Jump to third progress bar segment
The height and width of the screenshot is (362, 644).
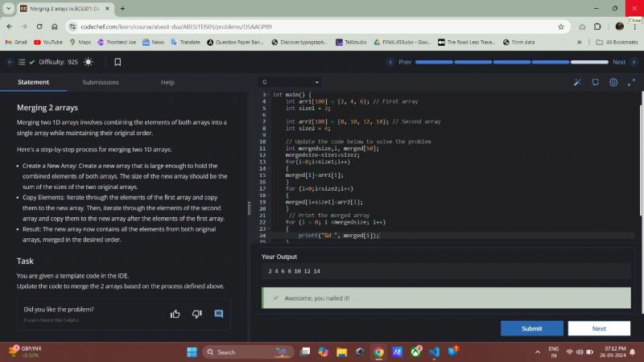pos(511,62)
